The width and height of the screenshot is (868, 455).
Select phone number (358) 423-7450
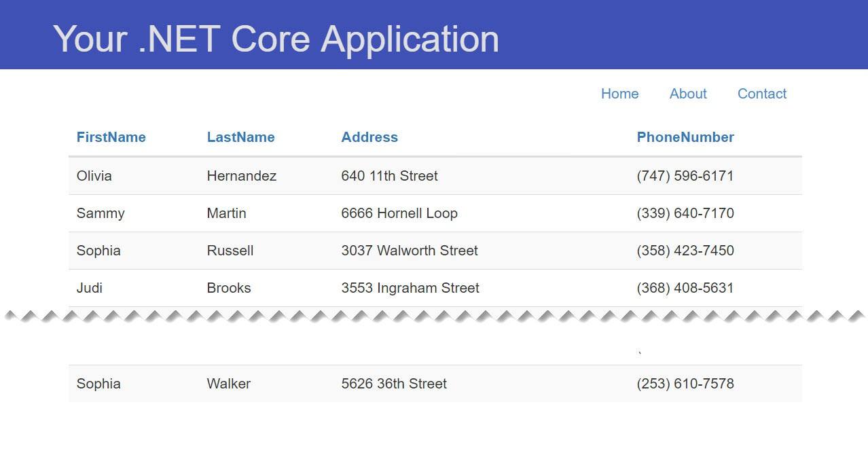(x=685, y=251)
